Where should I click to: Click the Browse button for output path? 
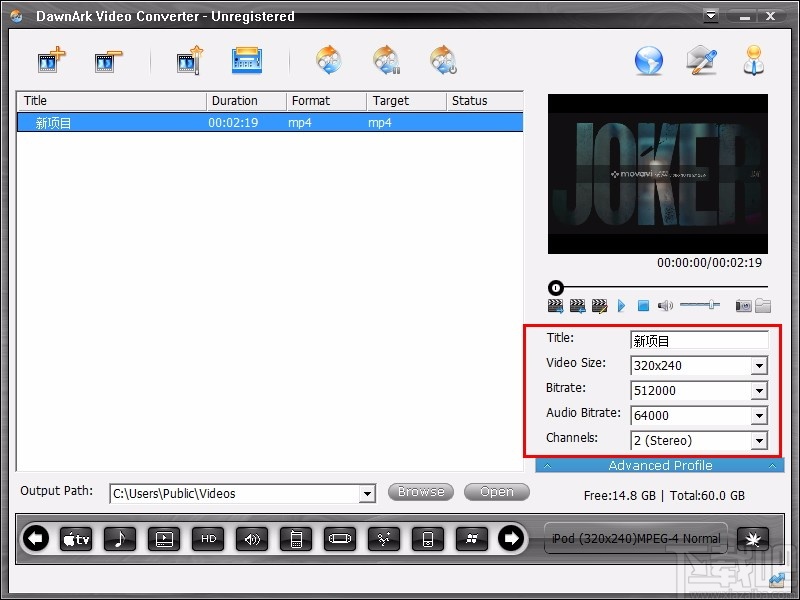pos(420,491)
